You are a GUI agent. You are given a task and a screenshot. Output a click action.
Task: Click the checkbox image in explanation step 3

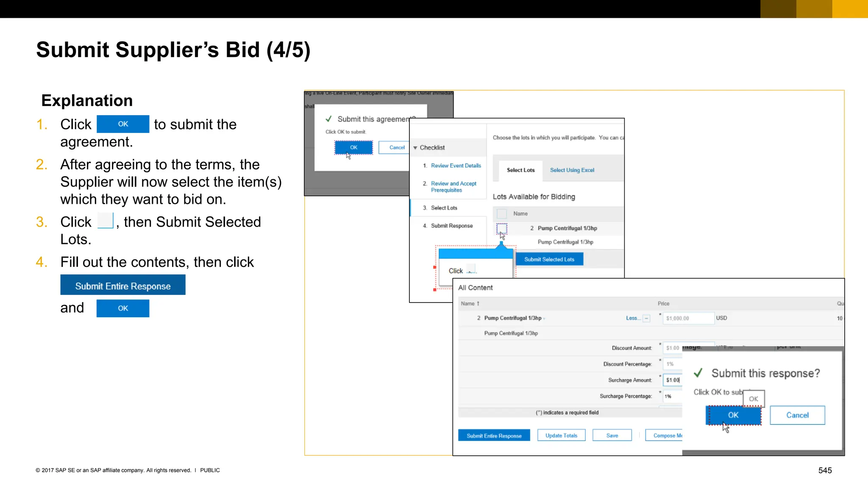[x=106, y=221]
